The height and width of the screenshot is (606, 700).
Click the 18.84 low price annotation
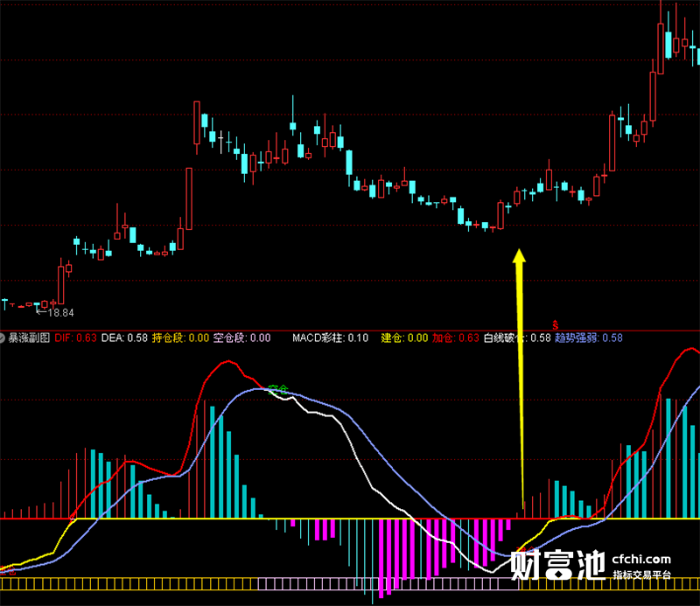pos(55,313)
